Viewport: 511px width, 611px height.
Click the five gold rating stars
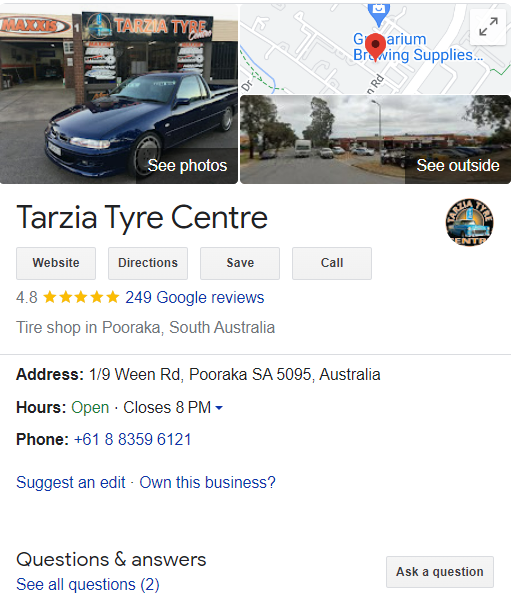pos(81,297)
